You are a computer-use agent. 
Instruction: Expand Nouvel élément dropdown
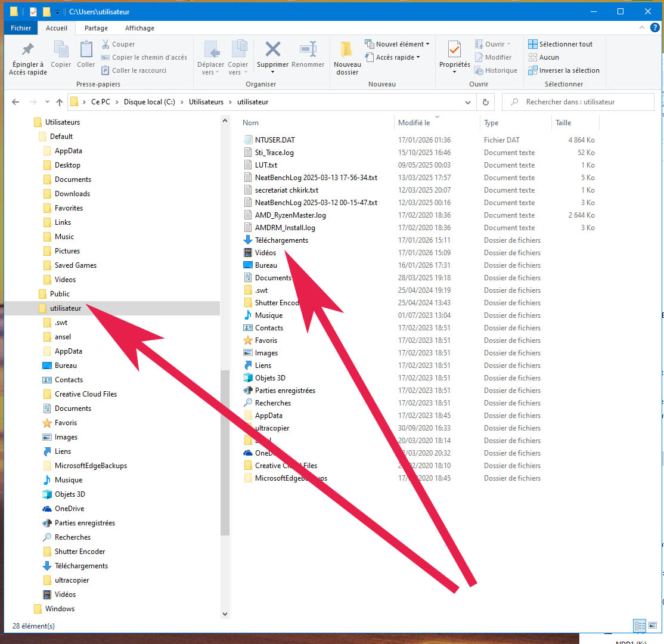pos(428,44)
